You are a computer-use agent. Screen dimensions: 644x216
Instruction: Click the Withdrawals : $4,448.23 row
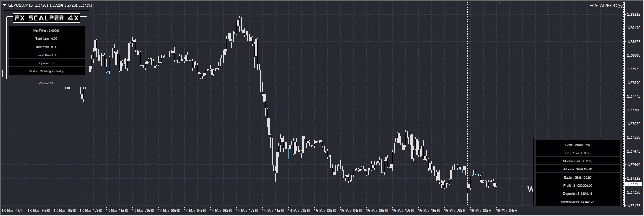click(x=578, y=202)
